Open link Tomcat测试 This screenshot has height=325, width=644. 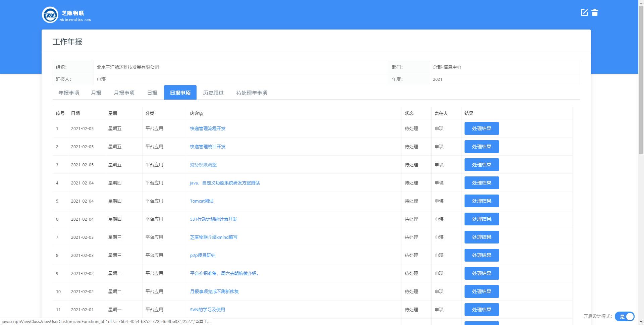(202, 201)
